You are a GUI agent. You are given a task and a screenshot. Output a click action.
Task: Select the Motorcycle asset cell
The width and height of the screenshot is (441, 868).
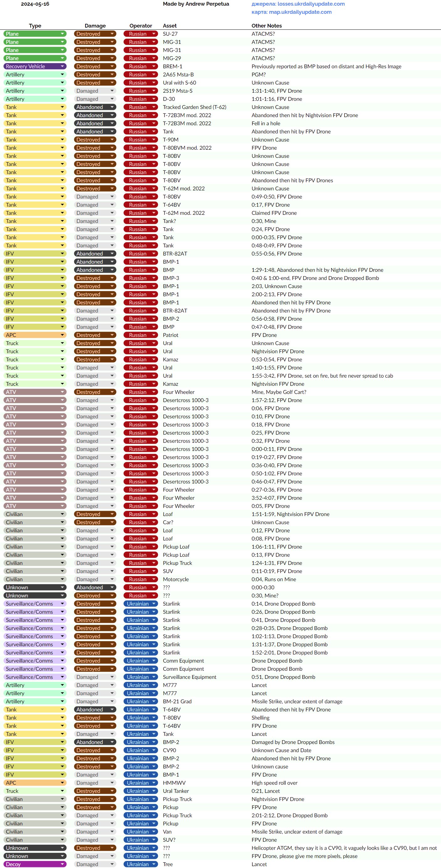(176, 579)
